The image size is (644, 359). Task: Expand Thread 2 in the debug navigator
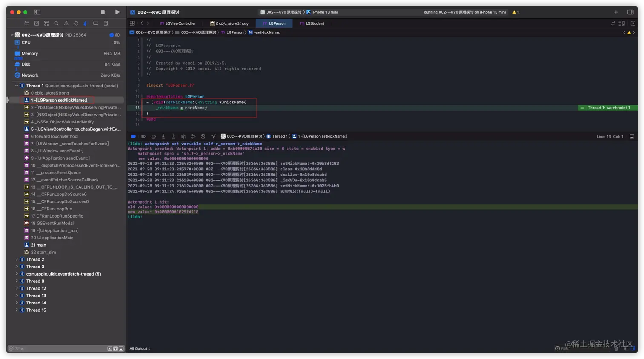[17, 260]
